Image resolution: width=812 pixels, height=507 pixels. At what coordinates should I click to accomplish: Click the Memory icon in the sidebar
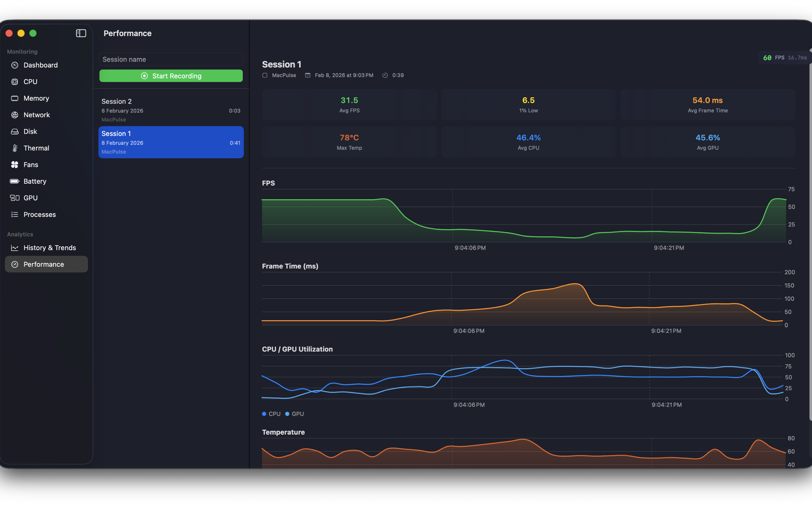(15, 98)
